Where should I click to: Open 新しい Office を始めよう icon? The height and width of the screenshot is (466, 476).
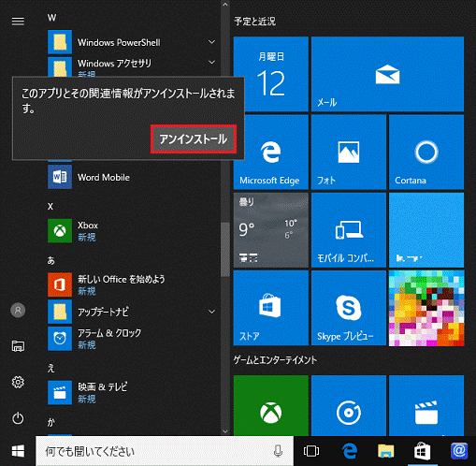(60, 284)
